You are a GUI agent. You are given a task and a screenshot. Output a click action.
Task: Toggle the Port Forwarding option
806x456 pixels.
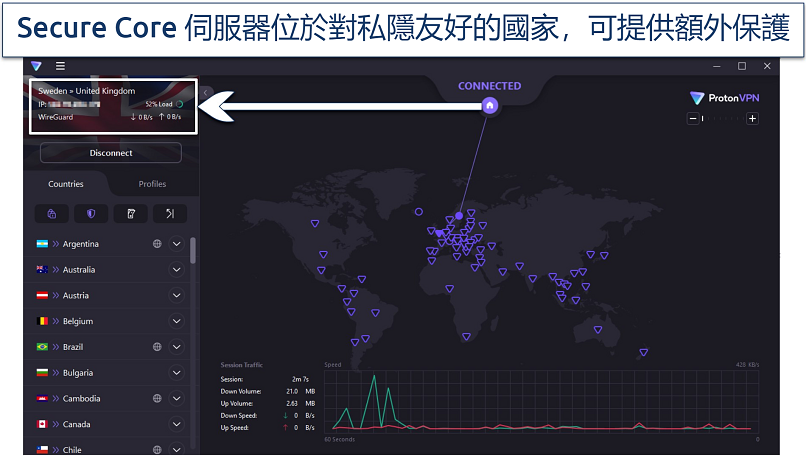click(x=170, y=213)
